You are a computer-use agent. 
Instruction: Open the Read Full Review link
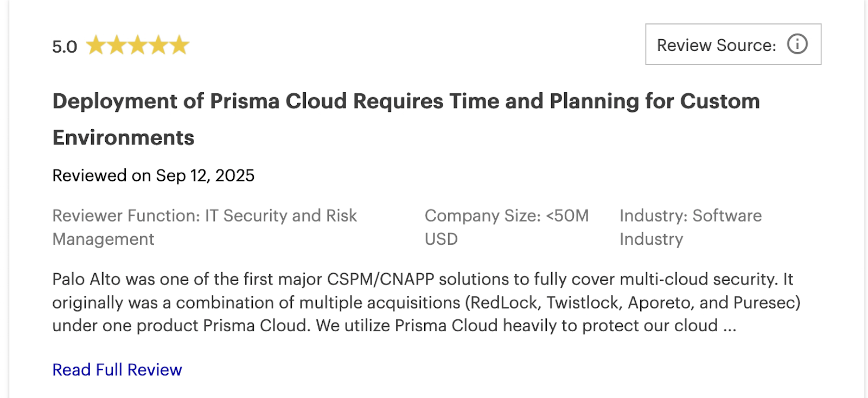click(x=117, y=369)
